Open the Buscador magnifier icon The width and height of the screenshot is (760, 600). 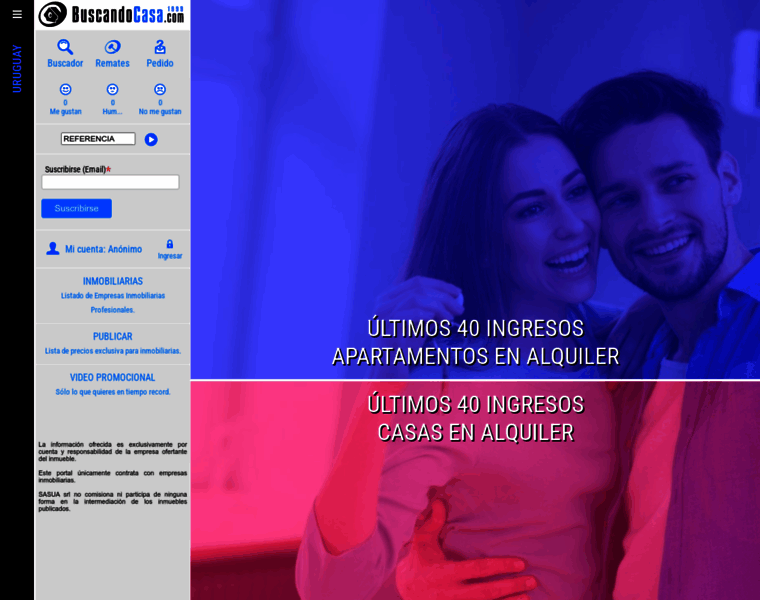65,47
